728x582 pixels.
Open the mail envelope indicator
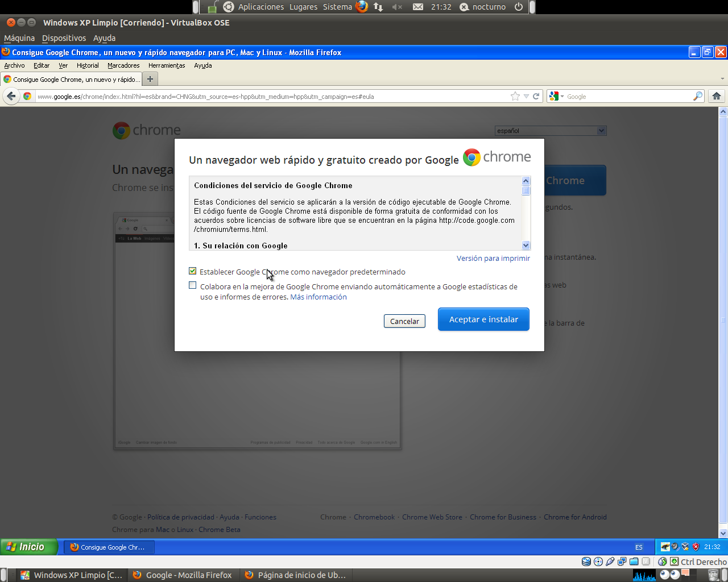tap(418, 7)
